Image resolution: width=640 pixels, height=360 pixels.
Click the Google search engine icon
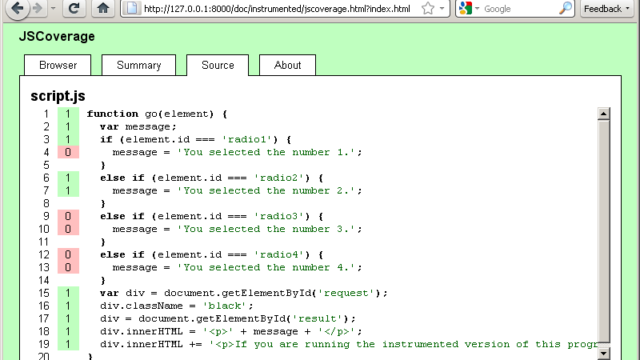[x=465, y=8]
